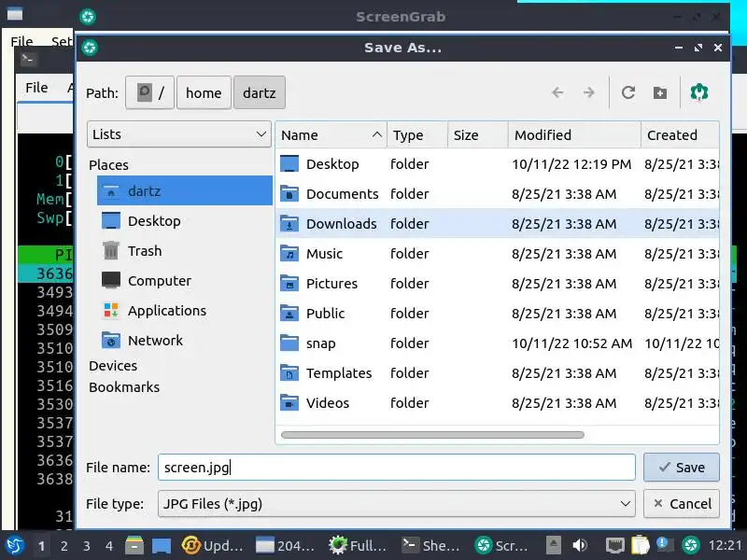Open the network tray icon
747x560 pixels.
(x=614, y=546)
